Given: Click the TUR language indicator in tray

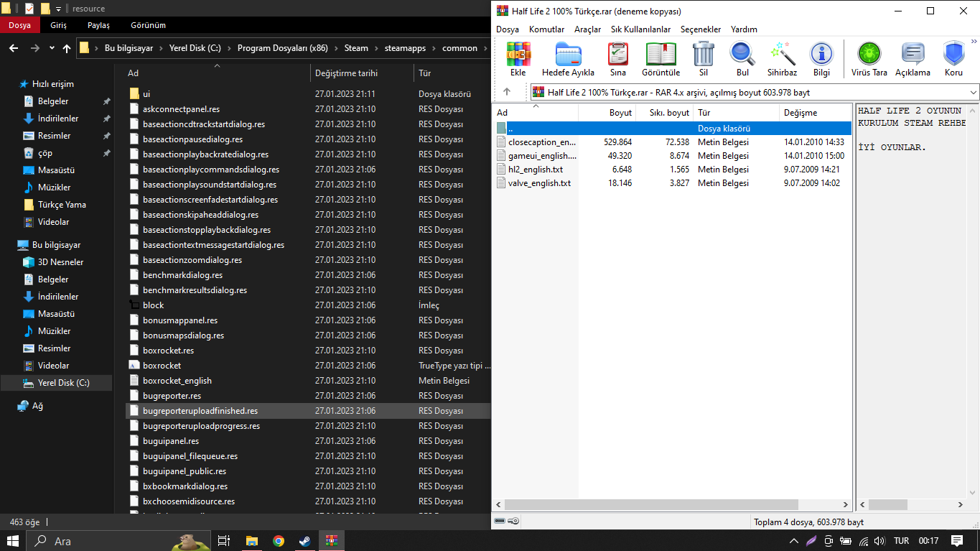Looking at the screenshot, I should 901,541.
